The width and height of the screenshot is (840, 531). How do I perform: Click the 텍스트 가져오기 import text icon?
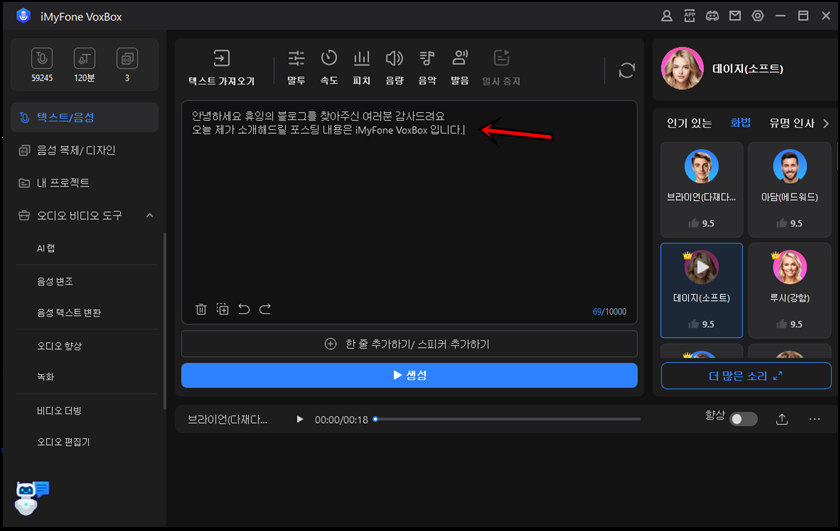point(221,58)
